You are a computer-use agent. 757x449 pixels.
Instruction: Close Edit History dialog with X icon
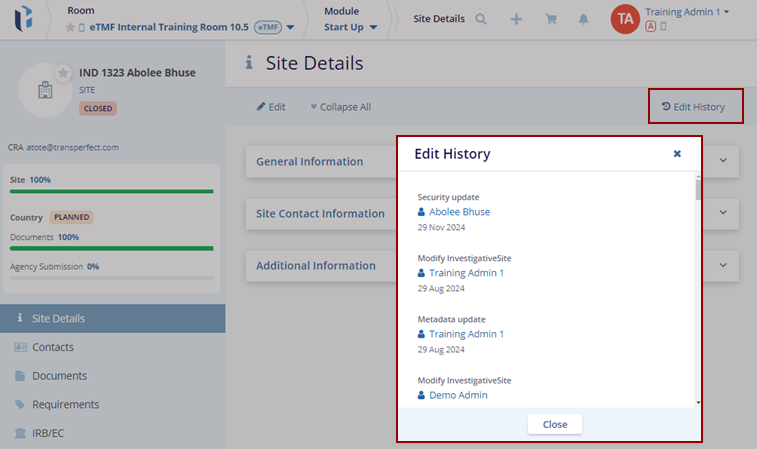(677, 154)
